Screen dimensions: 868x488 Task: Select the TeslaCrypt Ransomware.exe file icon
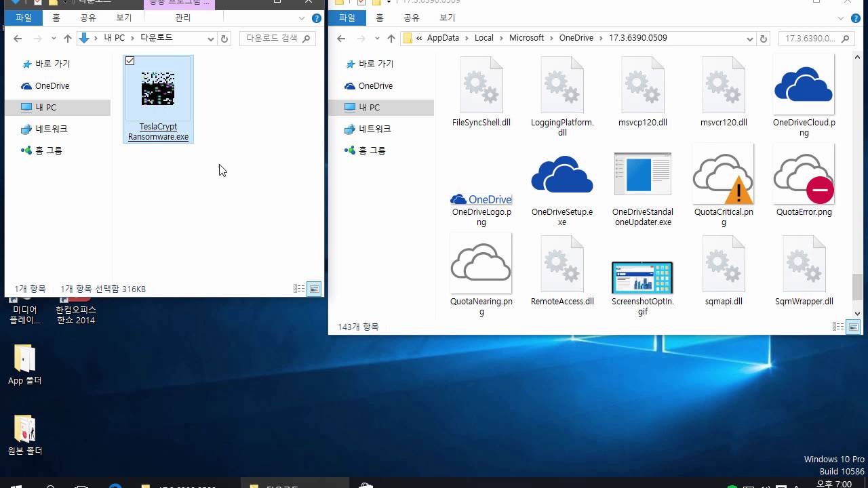click(158, 89)
